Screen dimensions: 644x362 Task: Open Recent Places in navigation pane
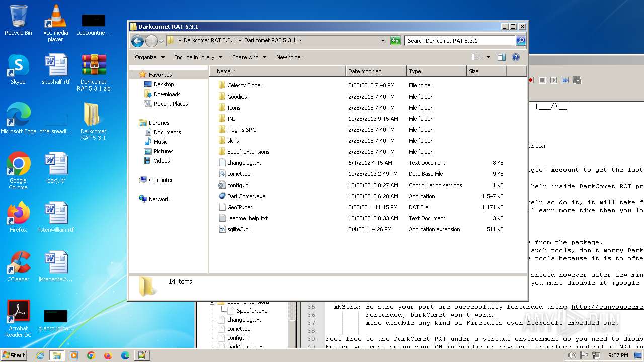[171, 104]
